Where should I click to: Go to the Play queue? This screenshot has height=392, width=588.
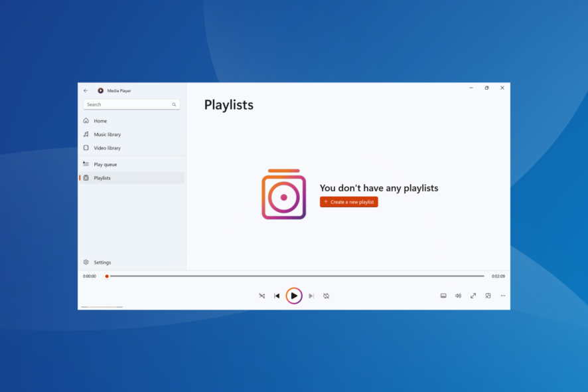[131, 165]
